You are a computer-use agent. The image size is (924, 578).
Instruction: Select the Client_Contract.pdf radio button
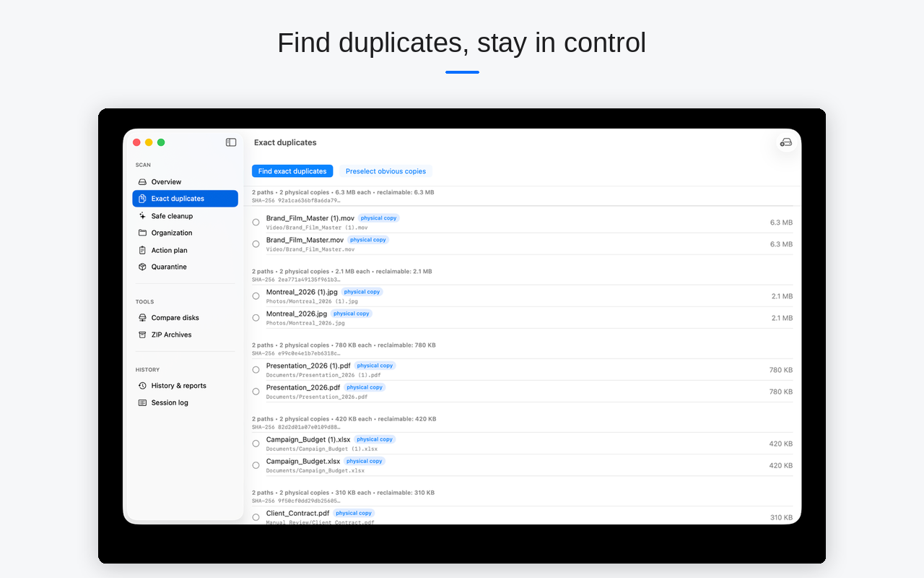pyautogui.click(x=256, y=517)
